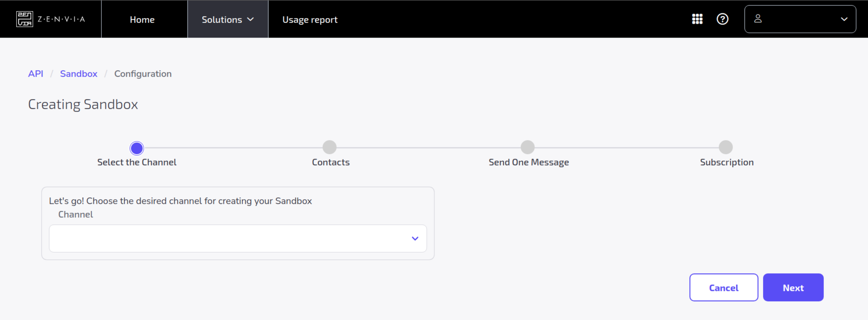Expand the Solutions menu chevron
The width and height of the screenshot is (868, 320).
[x=250, y=19]
